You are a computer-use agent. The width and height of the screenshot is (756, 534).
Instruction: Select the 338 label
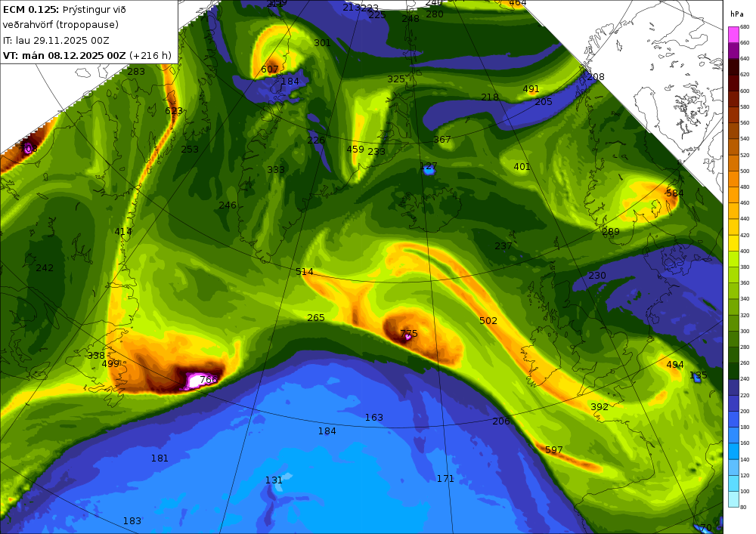[x=95, y=355]
